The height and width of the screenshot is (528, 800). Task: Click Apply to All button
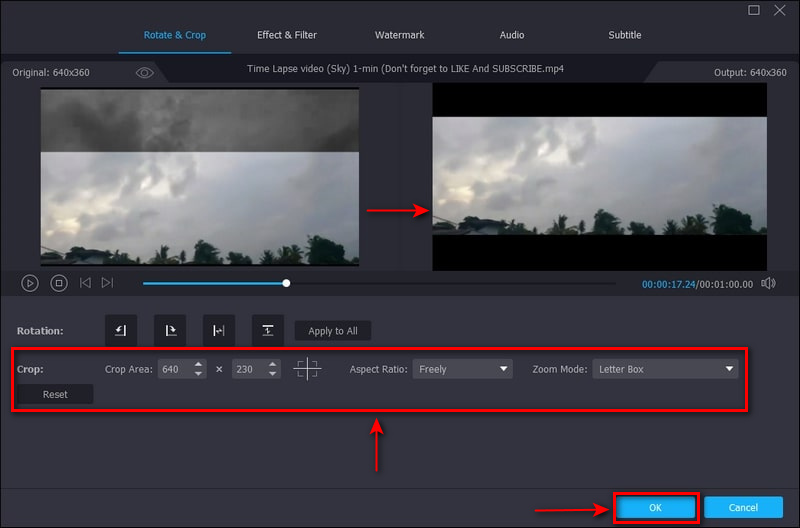point(333,331)
